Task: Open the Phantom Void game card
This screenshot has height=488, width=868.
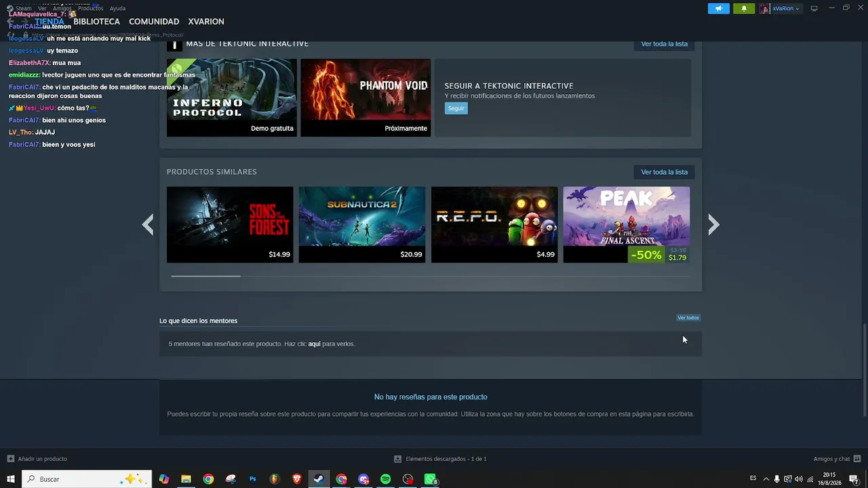Action: (366, 98)
